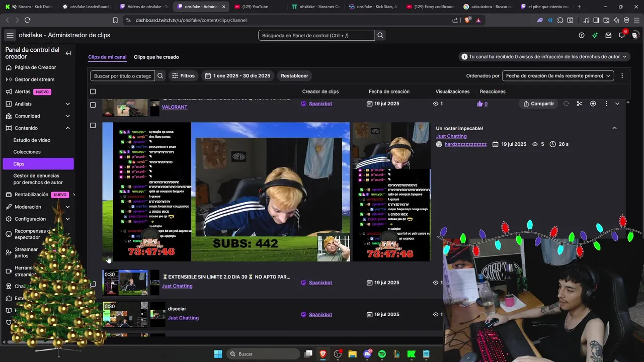644x362 pixels.
Task: Open the hamburger navigation menu
Action: [10, 35]
